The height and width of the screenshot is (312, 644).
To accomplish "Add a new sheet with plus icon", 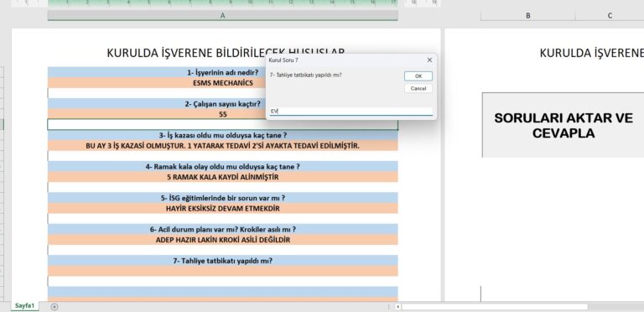I will 55,307.
